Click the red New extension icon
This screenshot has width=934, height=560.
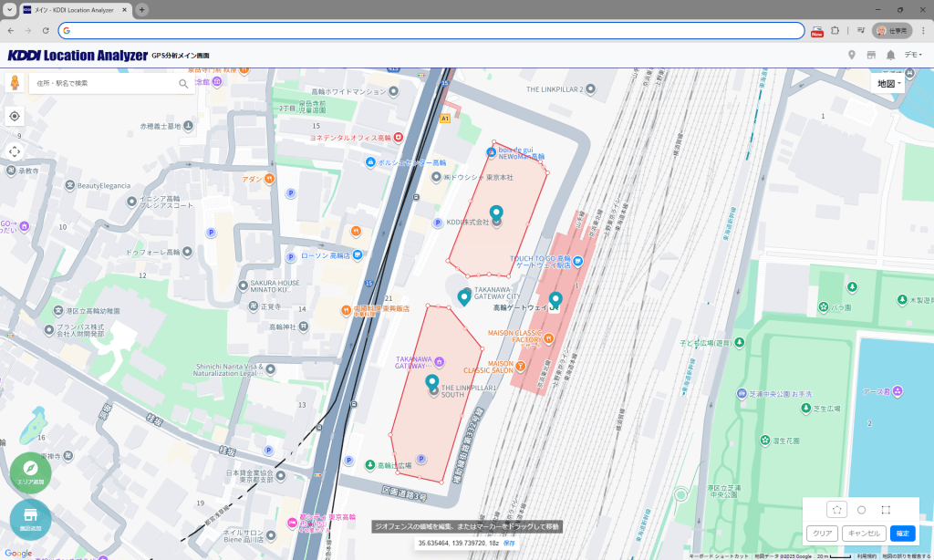816,31
